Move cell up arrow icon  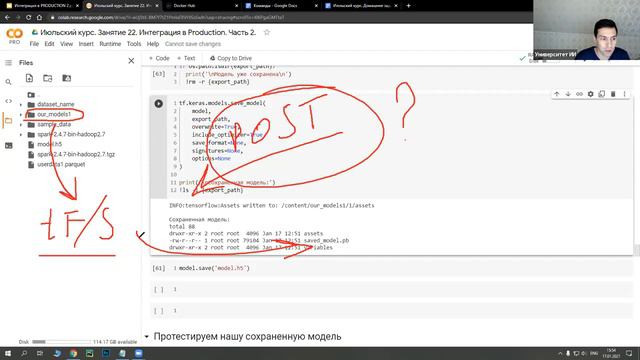click(x=557, y=94)
